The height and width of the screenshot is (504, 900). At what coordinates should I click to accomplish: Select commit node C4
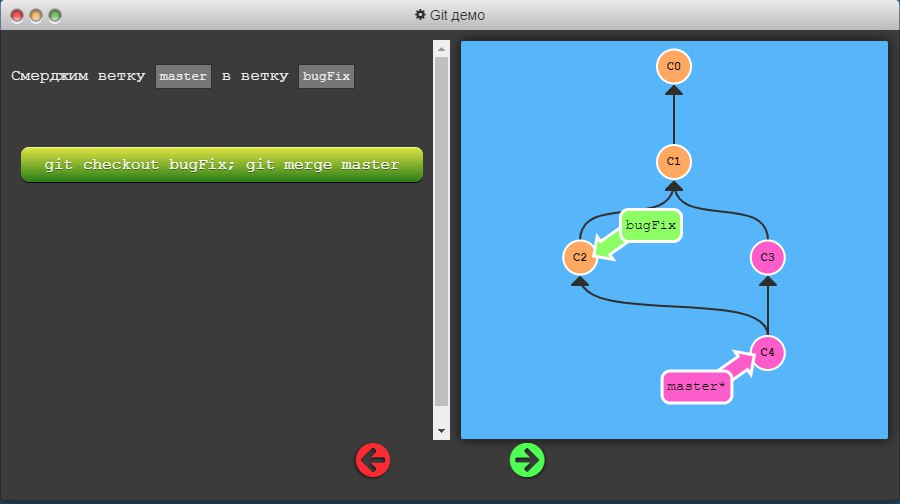click(767, 352)
